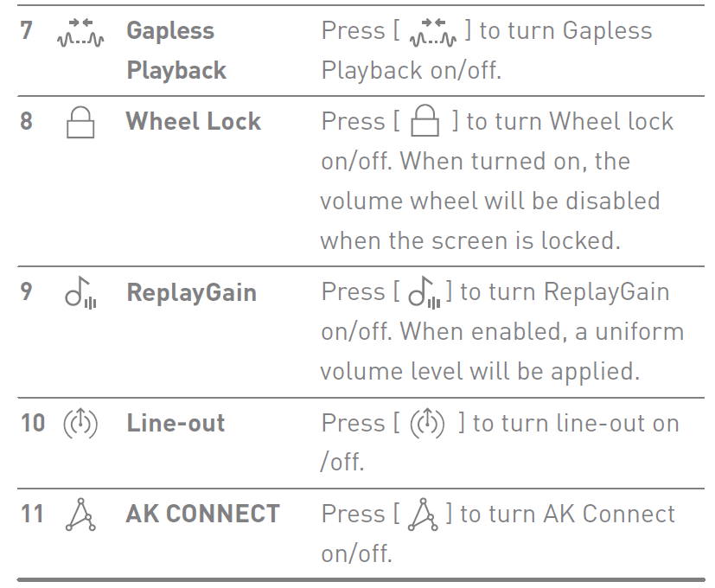Click the bracketed ReplayGain icon in the description
715x588 pixels.
click(425, 293)
